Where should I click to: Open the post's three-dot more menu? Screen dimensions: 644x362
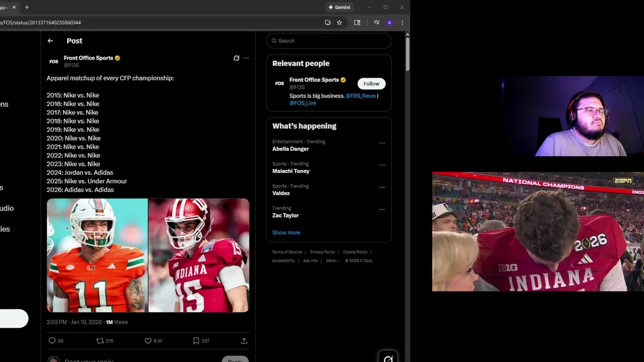tap(246, 58)
